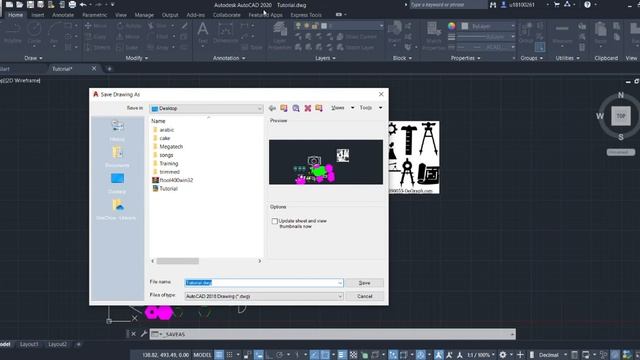The image size is (640, 360).
Task: Click the horizontal scrollbar in the file list
Action: [178, 261]
